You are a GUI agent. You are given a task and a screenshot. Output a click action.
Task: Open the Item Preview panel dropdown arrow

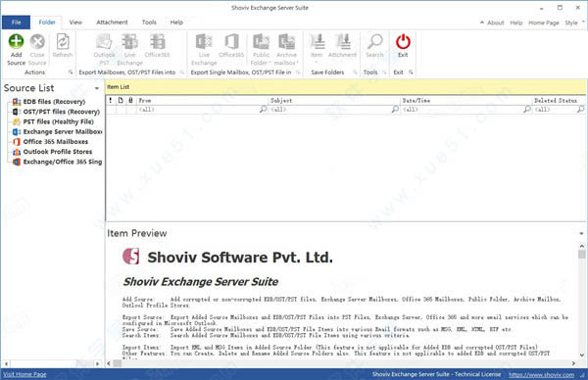point(581,233)
